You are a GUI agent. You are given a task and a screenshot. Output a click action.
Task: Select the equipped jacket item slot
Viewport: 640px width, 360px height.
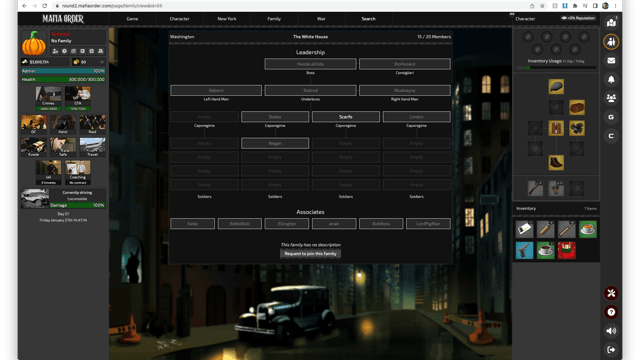pos(556,128)
